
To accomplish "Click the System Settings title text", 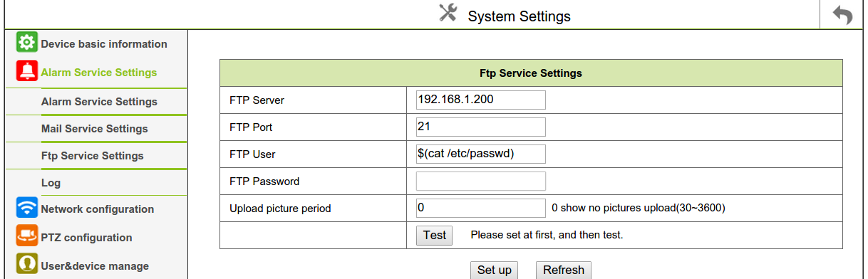I will [x=519, y=16].
